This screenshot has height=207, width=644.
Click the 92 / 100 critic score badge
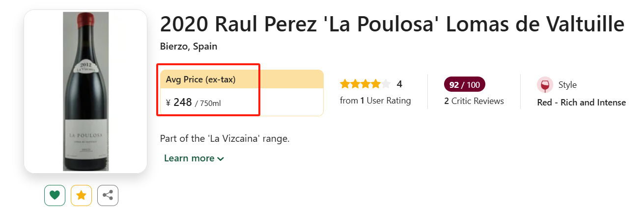[464, 85]
